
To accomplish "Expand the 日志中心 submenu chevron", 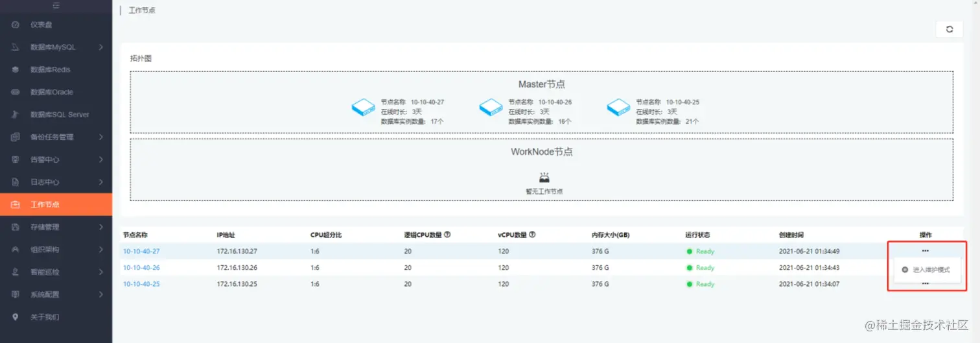I will tap(101, 182).
